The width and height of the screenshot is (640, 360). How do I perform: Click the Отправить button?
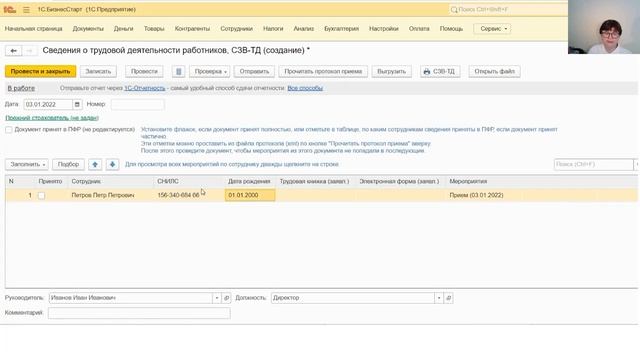(254, 71)
